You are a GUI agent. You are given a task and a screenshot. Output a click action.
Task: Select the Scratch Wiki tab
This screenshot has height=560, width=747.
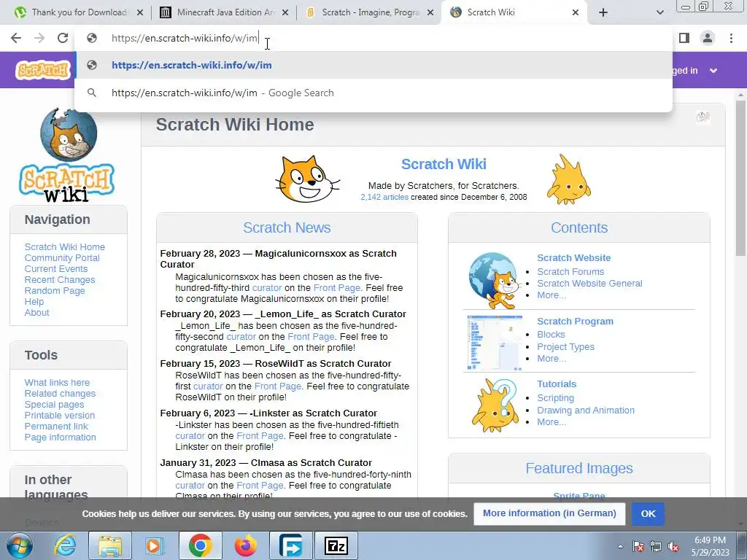pyautogui.click(x=514, y=12)
